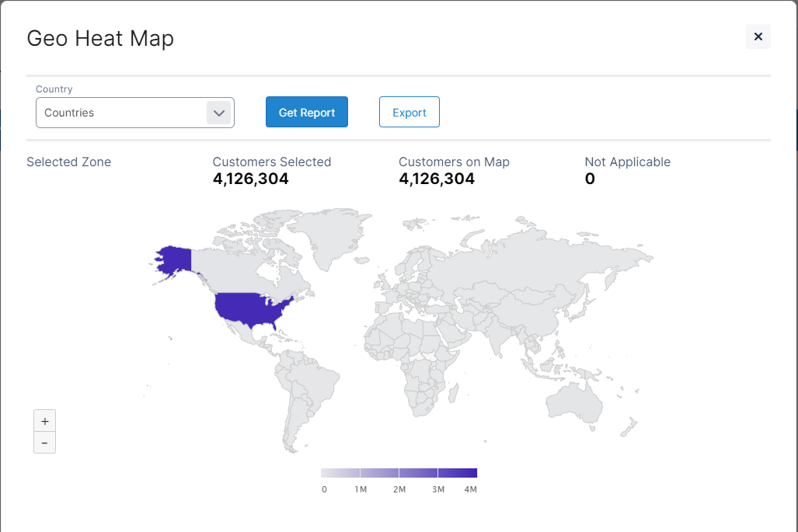Click the Not Applicable count value
798x532 pixels.
590,179
